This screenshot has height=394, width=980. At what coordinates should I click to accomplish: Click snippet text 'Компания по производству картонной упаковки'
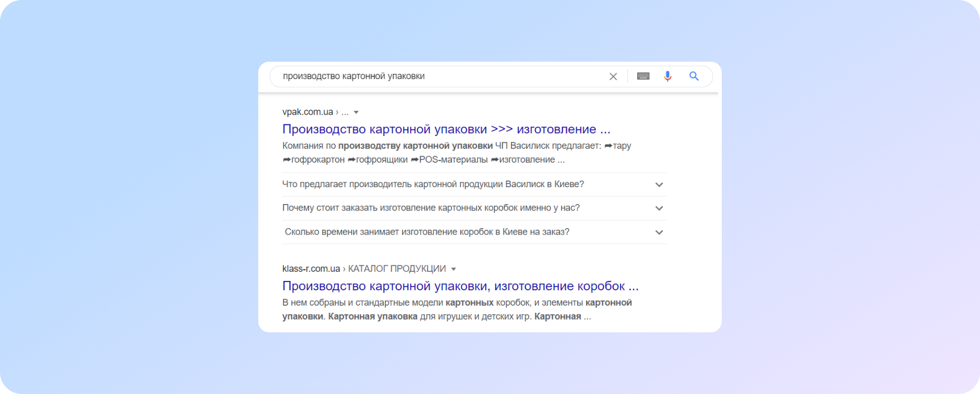coord(387,146)
